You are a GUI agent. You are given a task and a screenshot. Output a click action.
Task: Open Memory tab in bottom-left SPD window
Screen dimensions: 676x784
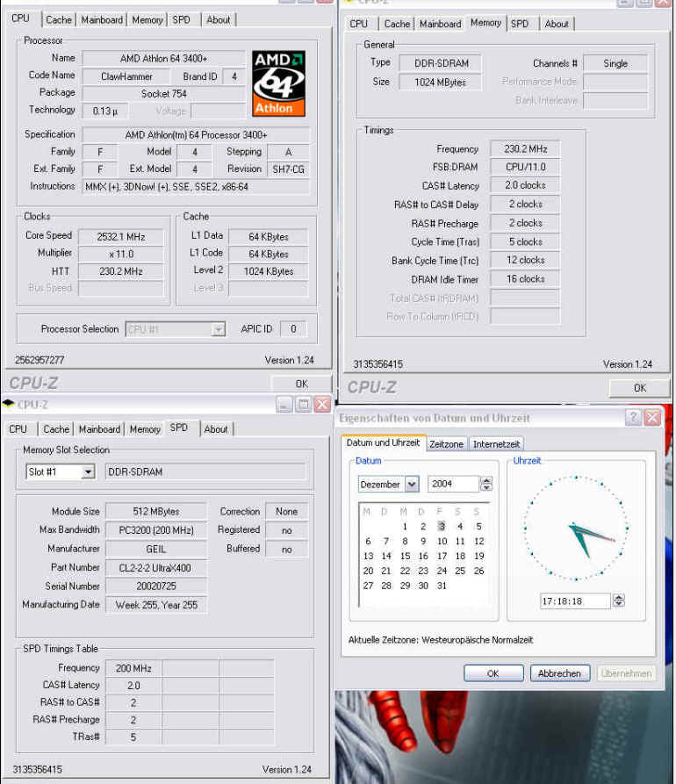(x=145, y=429)
